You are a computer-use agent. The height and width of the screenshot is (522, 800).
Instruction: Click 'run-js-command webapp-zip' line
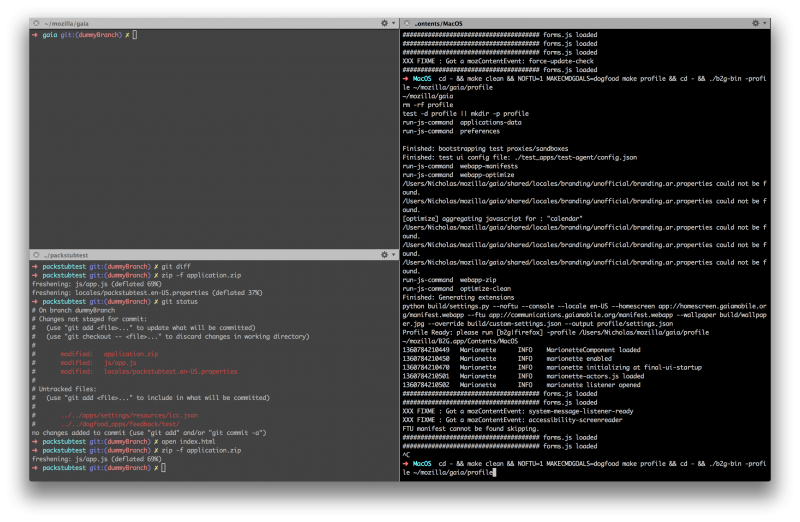pos(449,280)
